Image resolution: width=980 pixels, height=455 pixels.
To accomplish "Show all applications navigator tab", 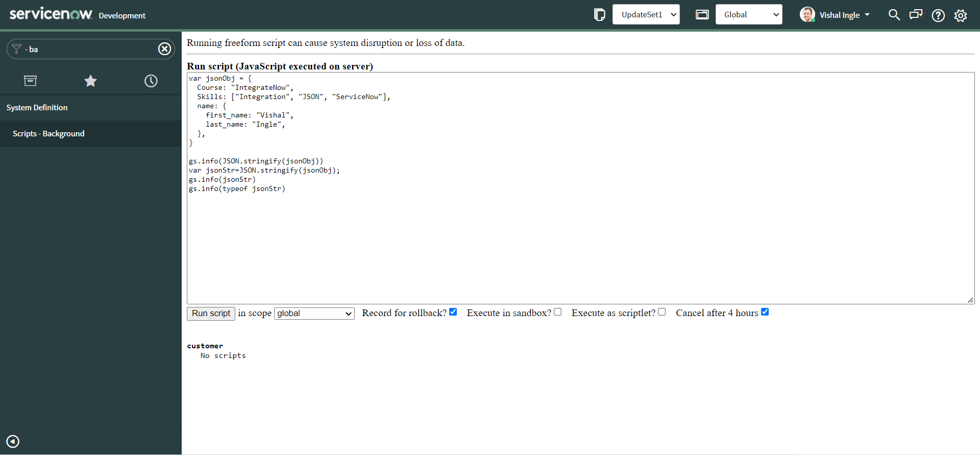I will click(30, 81).
